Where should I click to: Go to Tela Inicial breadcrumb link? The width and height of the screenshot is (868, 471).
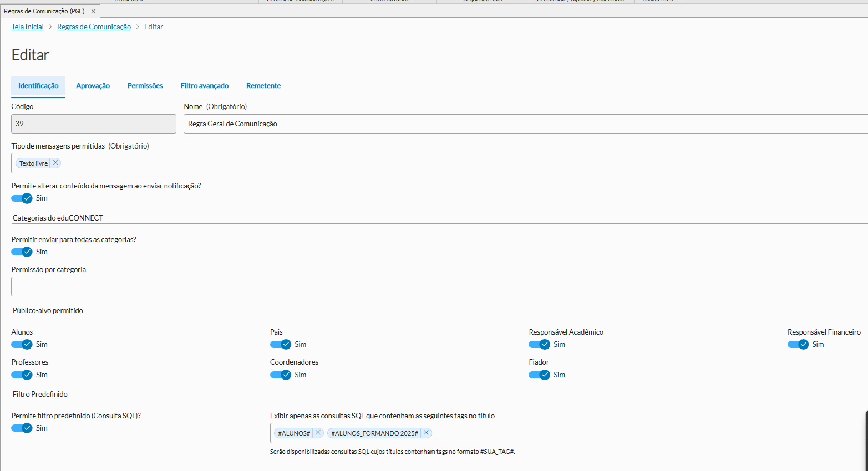point(27,27)
